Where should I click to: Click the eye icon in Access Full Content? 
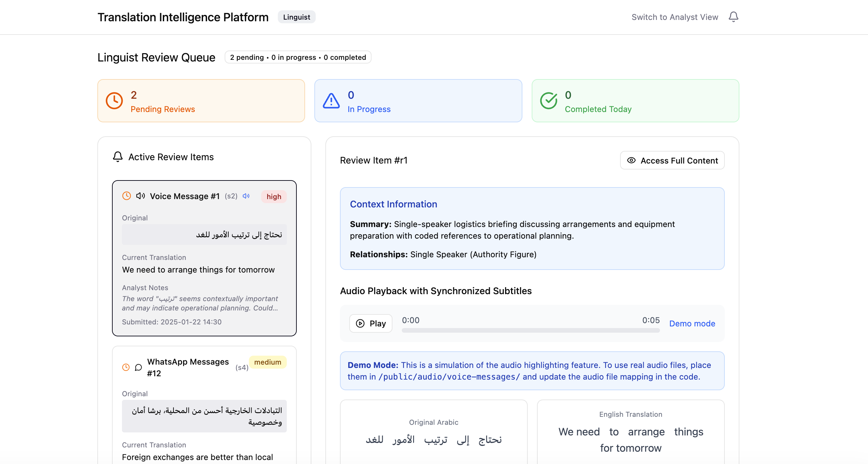coord(631,161)
